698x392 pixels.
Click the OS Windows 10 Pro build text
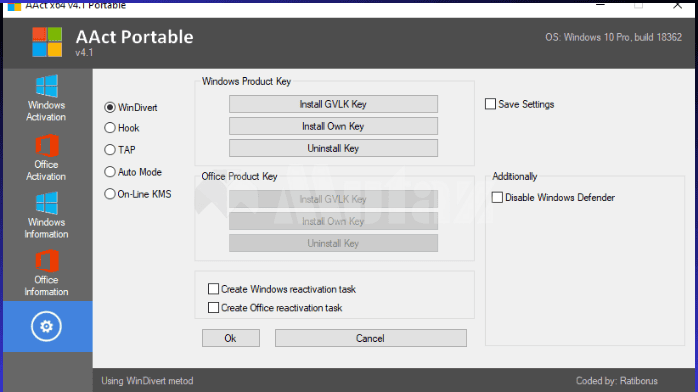613,37
